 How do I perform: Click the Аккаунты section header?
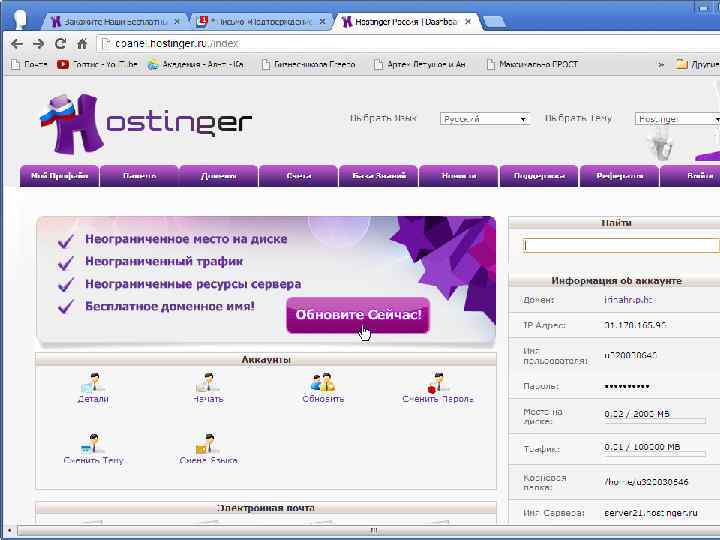click(x=266, y=360)
